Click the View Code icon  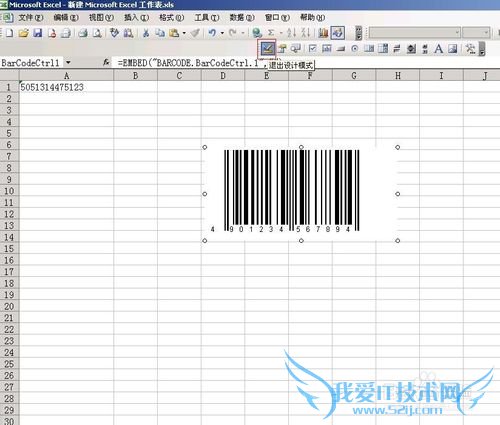[x=296, y=49]
